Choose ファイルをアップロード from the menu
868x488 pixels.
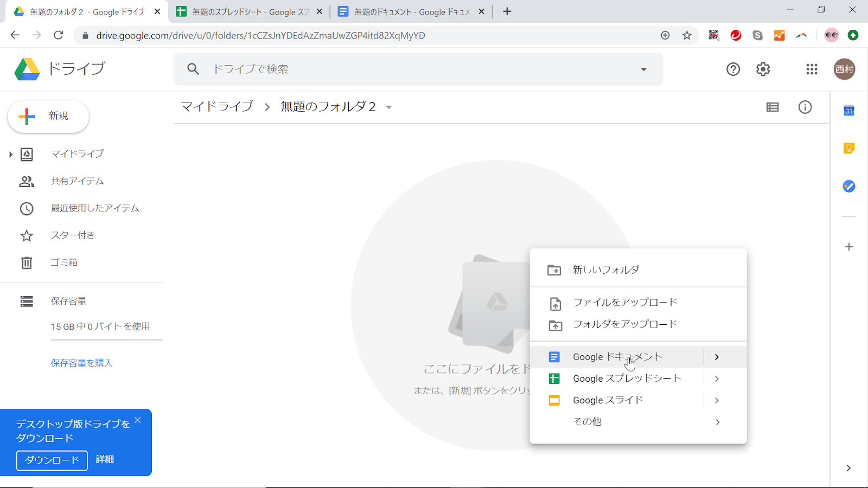click(638, 303)
